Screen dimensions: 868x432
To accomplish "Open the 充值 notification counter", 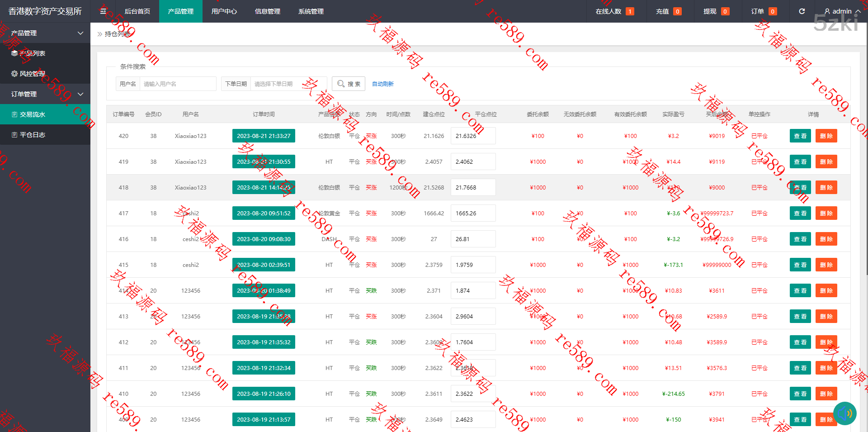I will (668, 11).
